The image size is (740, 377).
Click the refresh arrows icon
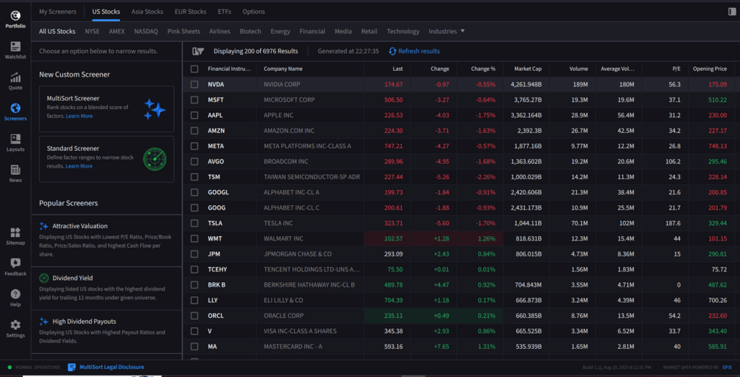coord(392,51)
